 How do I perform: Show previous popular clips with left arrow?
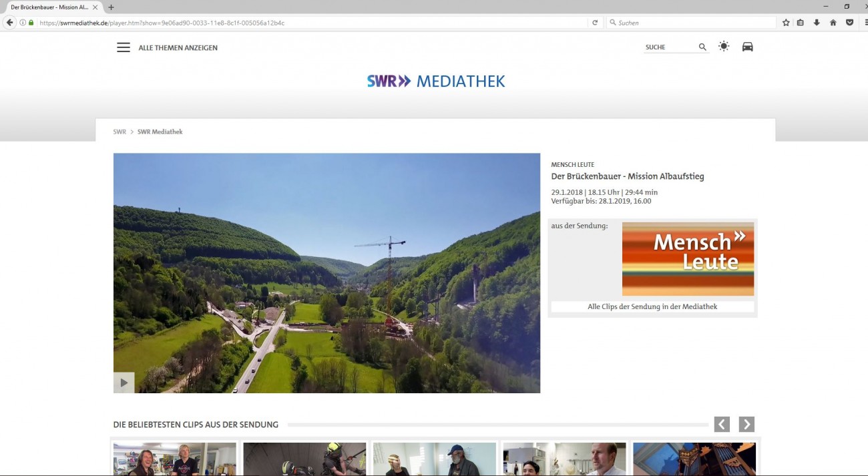(722, 425)
